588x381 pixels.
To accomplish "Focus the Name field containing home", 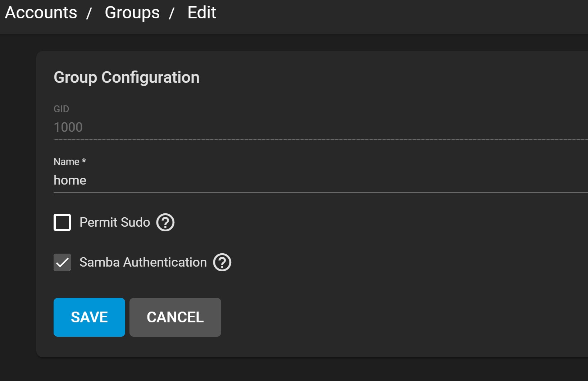I will (288, 180).
